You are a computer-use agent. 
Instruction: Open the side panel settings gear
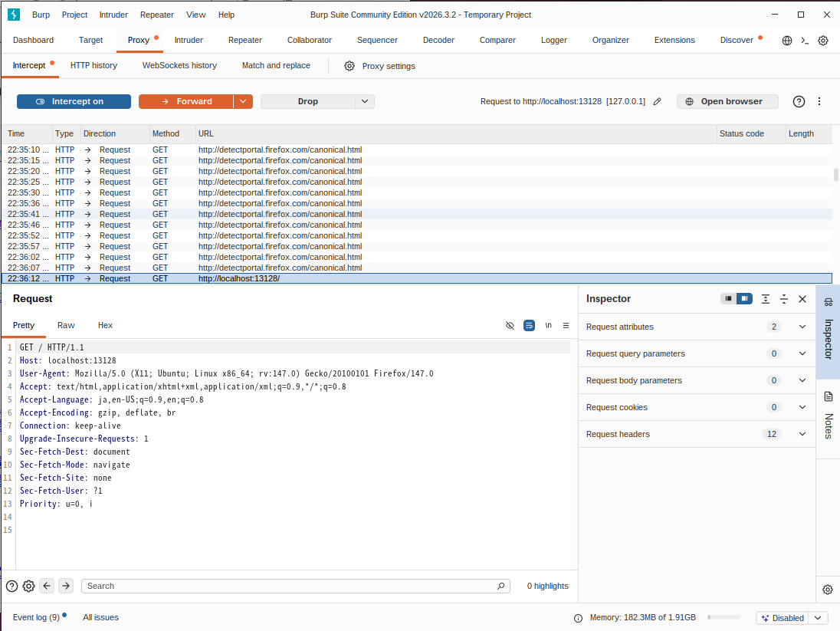click(828, 590)
